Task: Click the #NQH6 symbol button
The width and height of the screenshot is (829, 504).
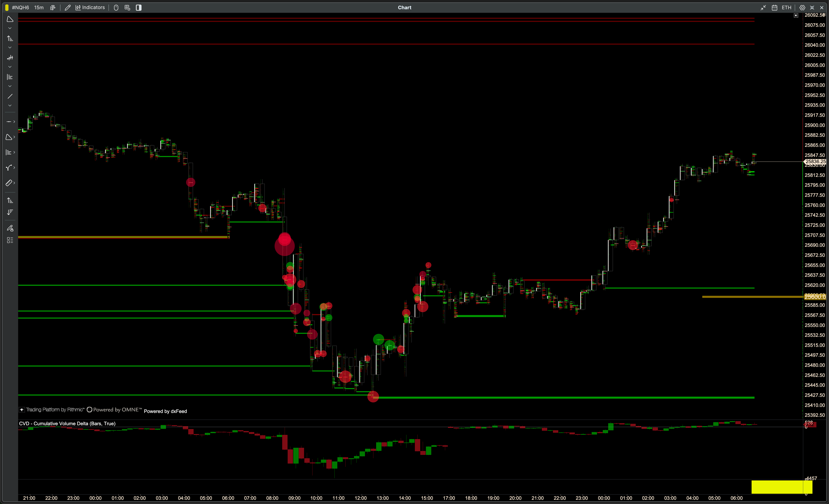Action: (x=20, y=7)
